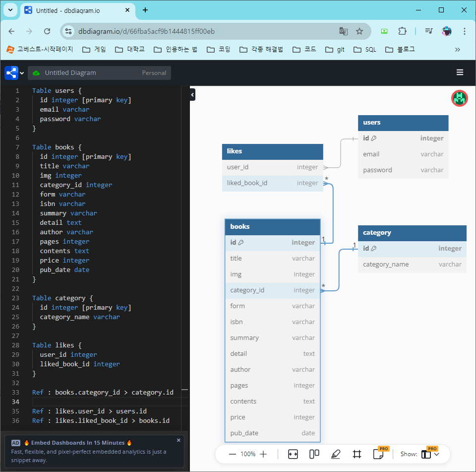Click user_id field in likes table

tap(272, 167)
